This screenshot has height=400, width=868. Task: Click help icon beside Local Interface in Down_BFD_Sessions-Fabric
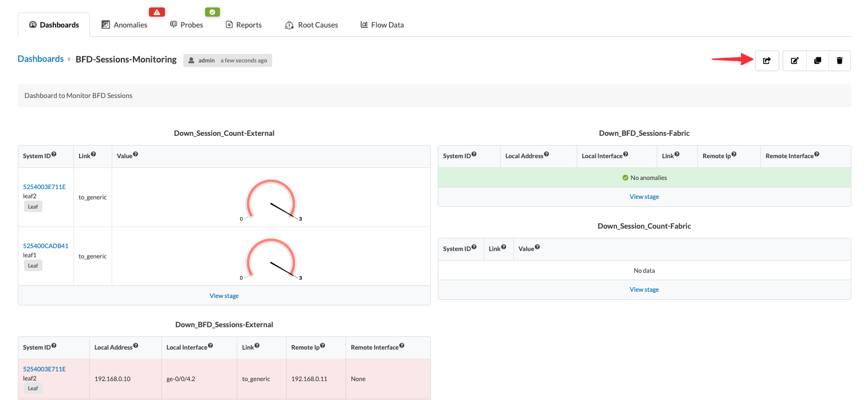click(626, 154)
